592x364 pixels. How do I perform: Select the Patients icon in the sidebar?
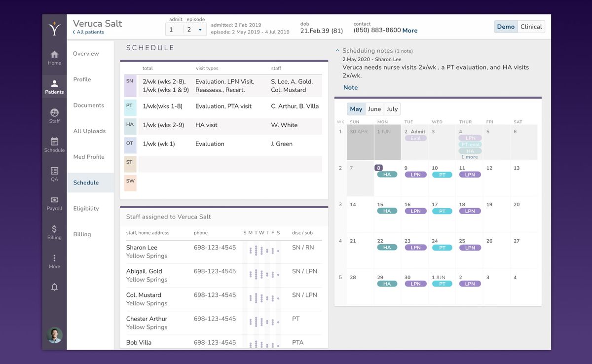coord(54,85)
